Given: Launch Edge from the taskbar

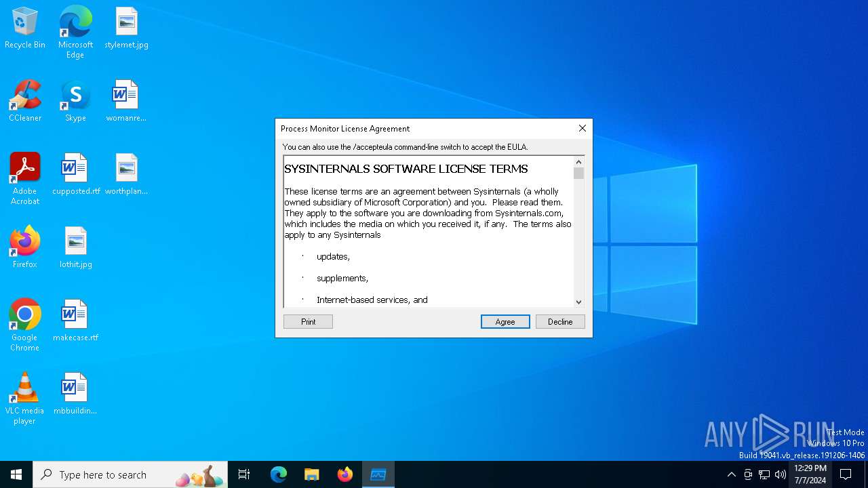Looking at the screenshot, I should pyautogui.click(x=278, y=474).
